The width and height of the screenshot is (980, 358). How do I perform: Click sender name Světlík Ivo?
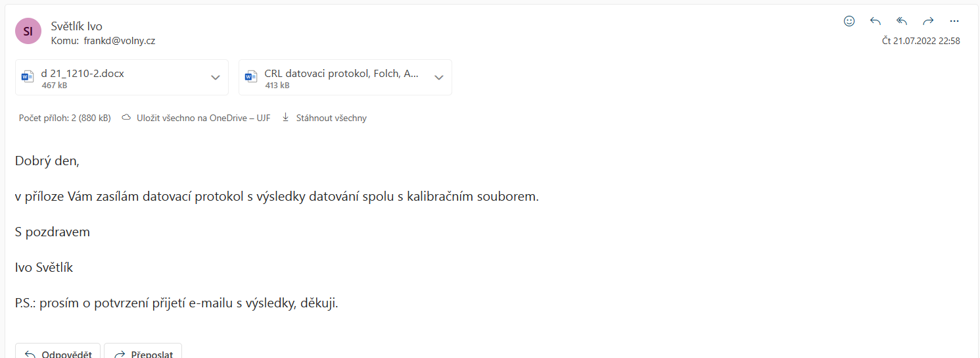[77, 26]
